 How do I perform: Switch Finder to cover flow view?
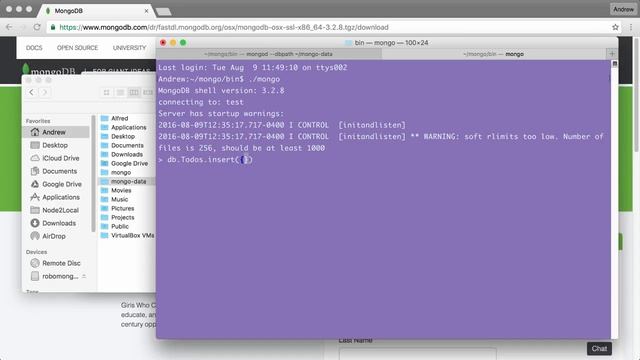coord(148,92)
